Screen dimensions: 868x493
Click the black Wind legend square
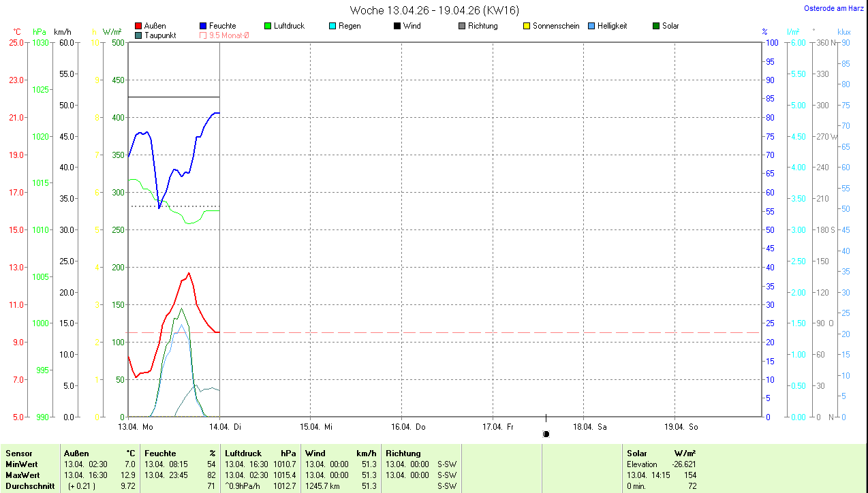pos(397,26)
